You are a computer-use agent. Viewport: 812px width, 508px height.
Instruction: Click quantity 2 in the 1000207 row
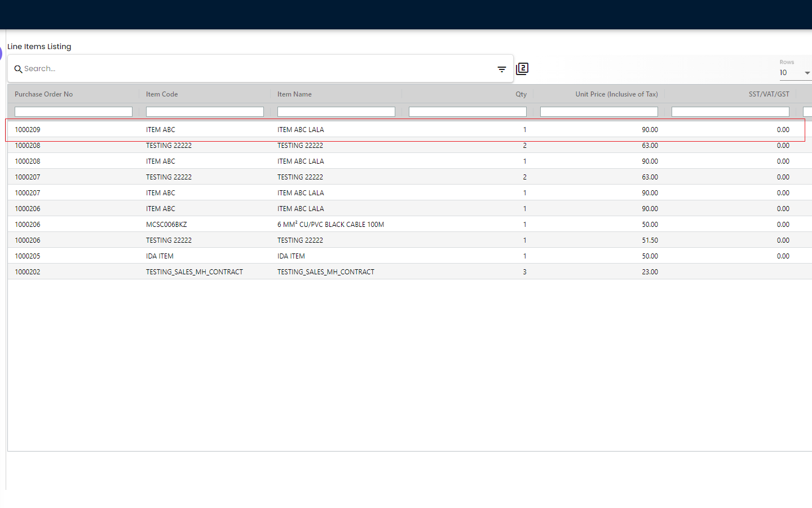pos(524,177)
